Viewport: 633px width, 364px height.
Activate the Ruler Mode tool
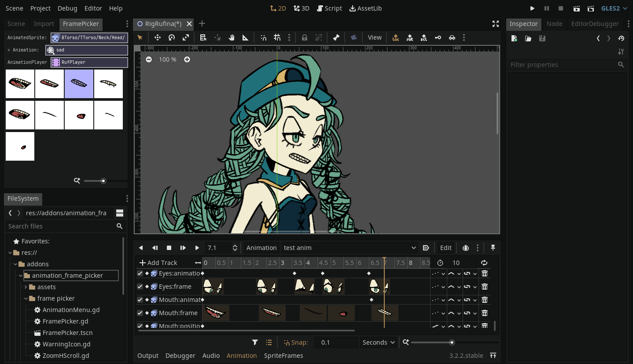click(246, 37)
